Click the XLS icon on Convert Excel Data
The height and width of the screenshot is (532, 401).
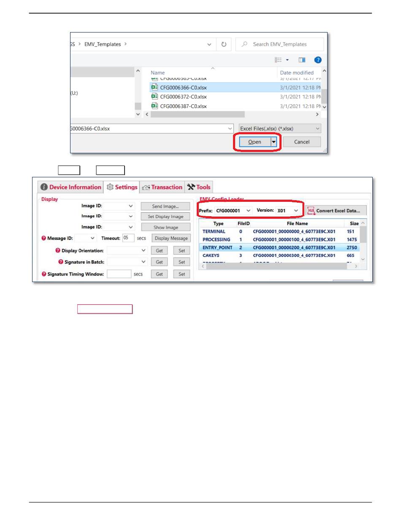[x=312, y=210]
